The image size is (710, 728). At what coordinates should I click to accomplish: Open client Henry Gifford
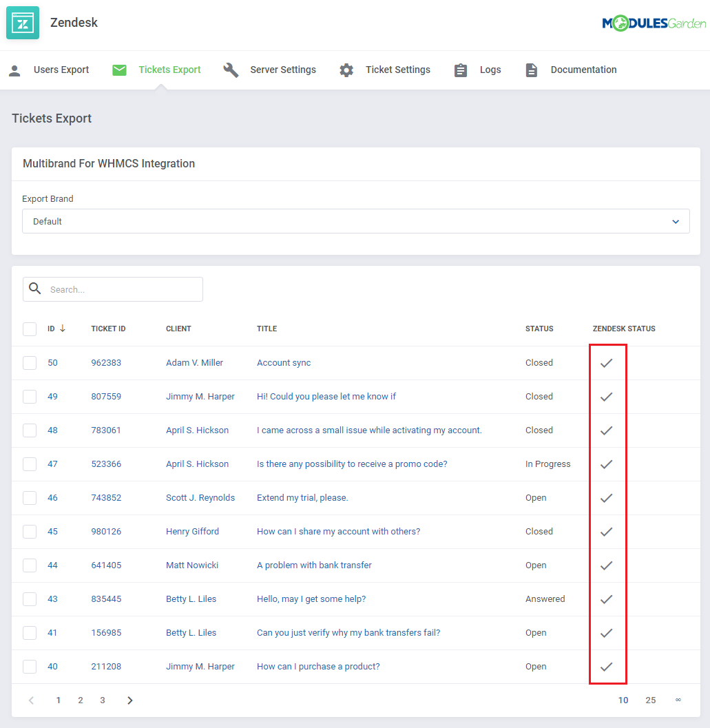click(x=192, y=531)
